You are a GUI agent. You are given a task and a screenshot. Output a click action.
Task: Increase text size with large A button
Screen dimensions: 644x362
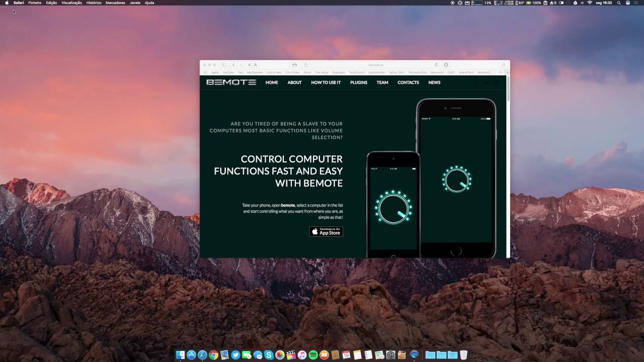point(256,65)
